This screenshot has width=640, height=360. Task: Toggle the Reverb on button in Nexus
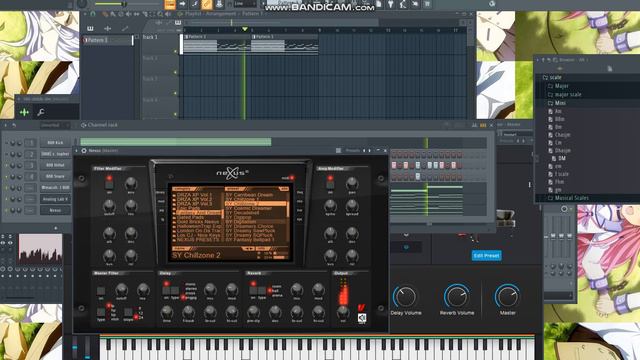(x=253, y=291)
